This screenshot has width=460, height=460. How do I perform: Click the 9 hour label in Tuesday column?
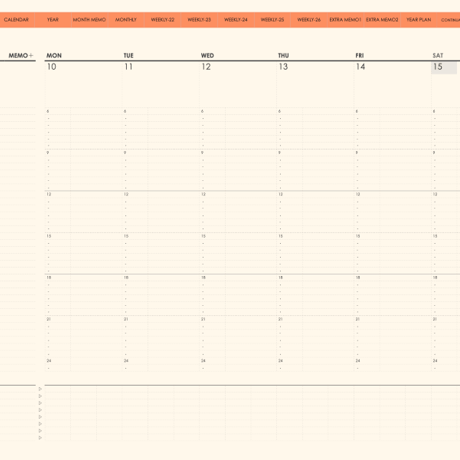point(125,153)
